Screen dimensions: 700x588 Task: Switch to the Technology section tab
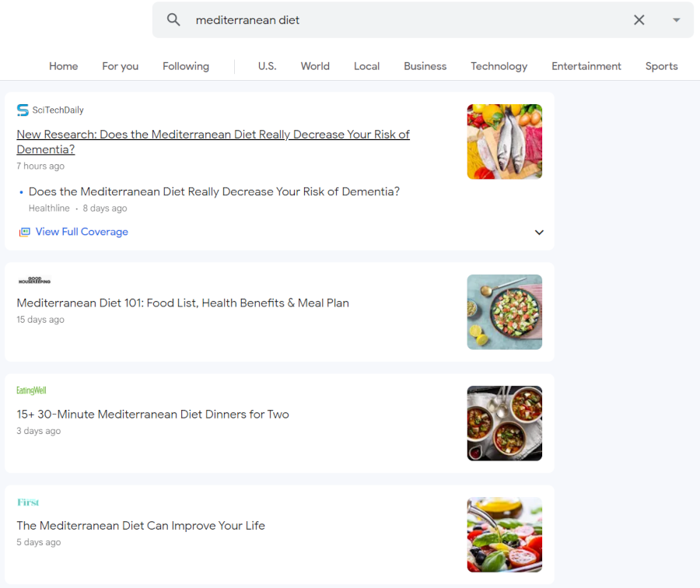(499, 66)
